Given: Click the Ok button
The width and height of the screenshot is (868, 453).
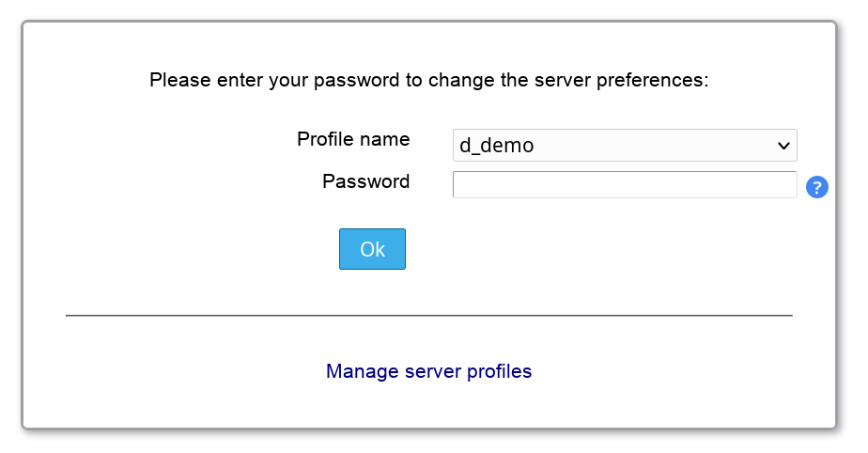Looking at the screenshot, I should (x=372, y=249).
